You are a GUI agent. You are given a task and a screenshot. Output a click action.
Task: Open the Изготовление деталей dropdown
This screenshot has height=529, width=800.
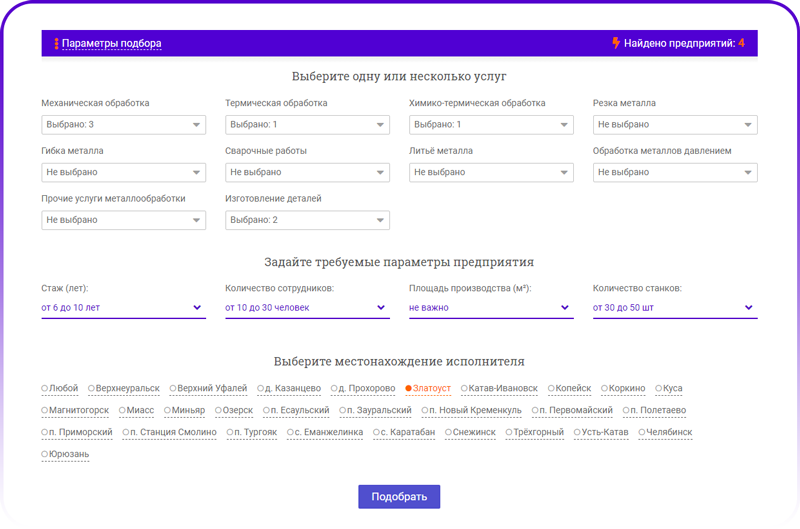pyautogui.click(x=307, y=220)
